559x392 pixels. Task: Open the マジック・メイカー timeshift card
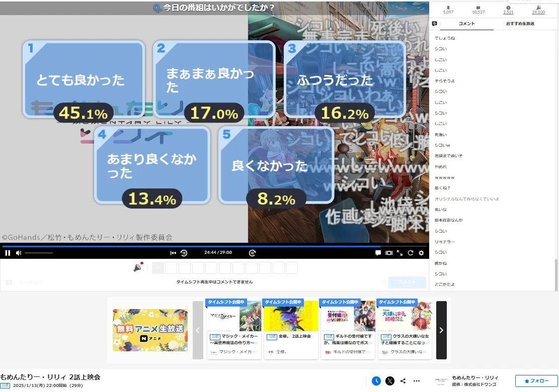234,329
